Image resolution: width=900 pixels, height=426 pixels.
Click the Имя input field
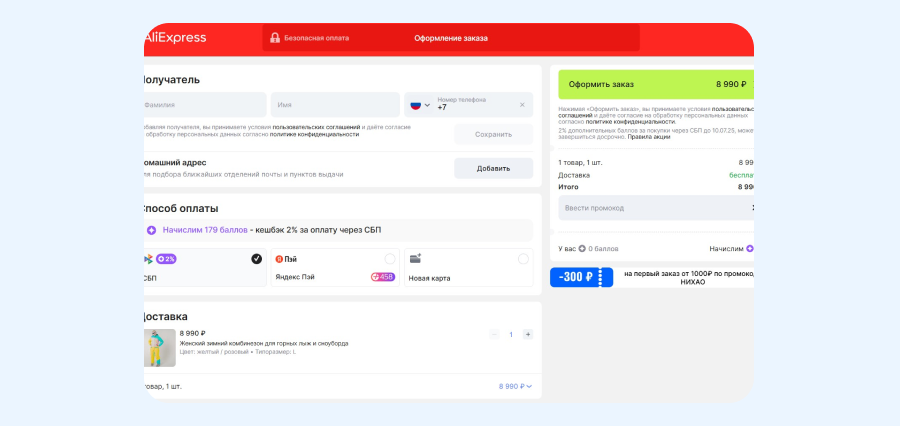pyautogui.click(x=335, y=105)
